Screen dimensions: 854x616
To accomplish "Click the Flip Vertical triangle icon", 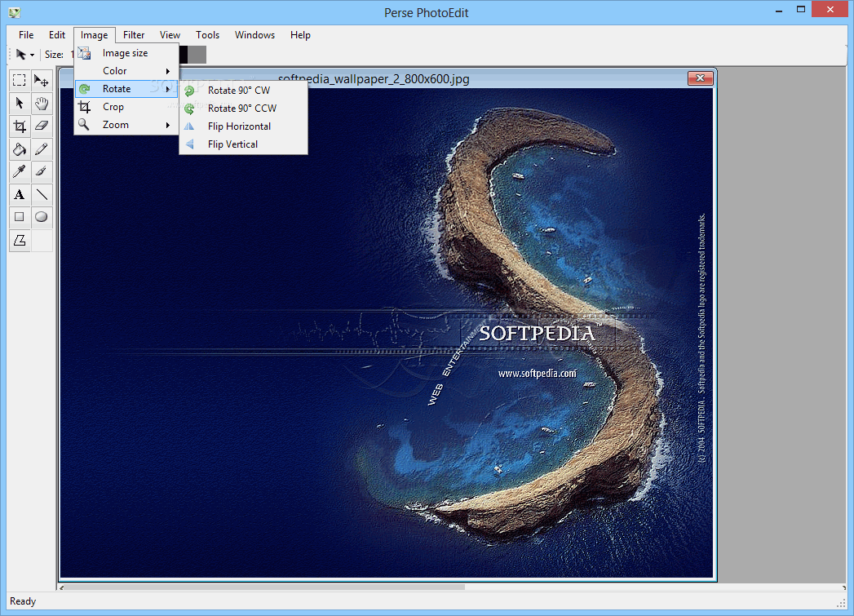I will (x=189, y=144).
